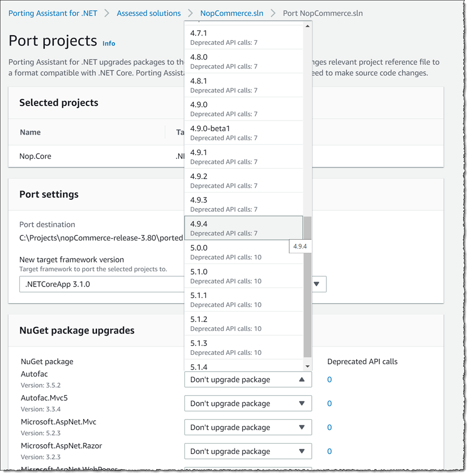Viewport: 470px width, 476px height.
Task: Open deprecated API calls '0' link for Autofac
Action: (329, 379)
